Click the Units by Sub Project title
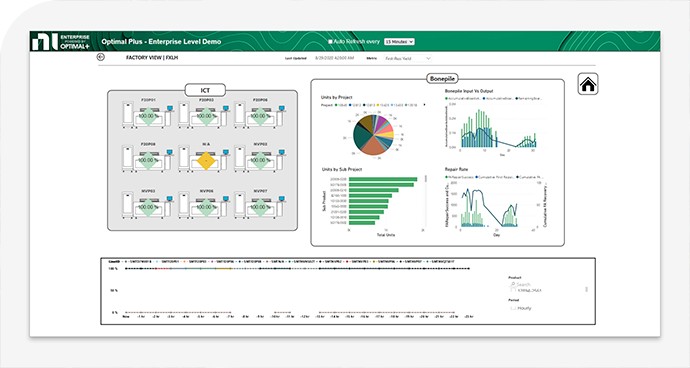This screenshot has width=690, height=368. [x=341, y=169]
